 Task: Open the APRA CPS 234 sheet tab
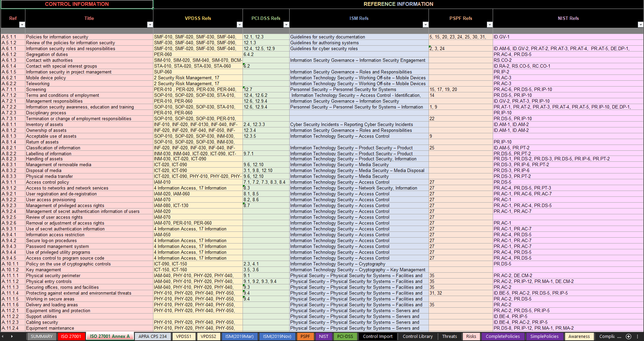(152, 337)
